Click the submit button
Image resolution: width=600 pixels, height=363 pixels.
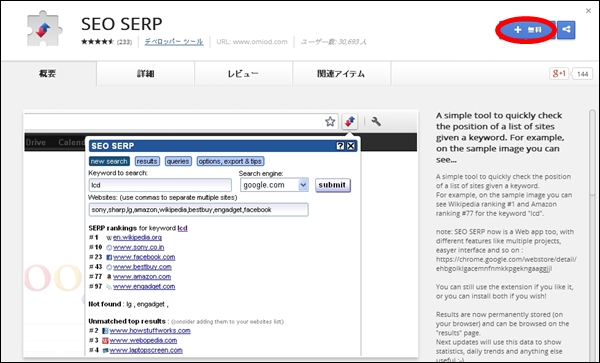click(x=333, y=185)
